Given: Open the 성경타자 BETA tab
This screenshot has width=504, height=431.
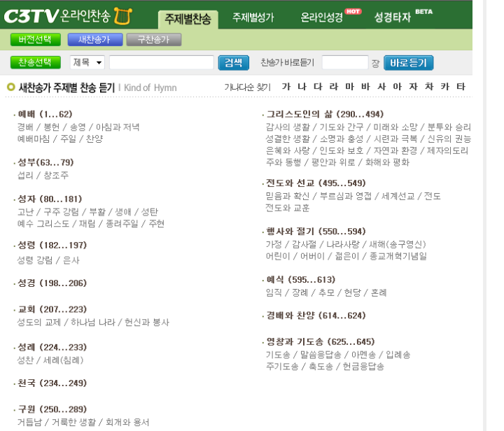Looking at the screenshot, I should (393, 17).
